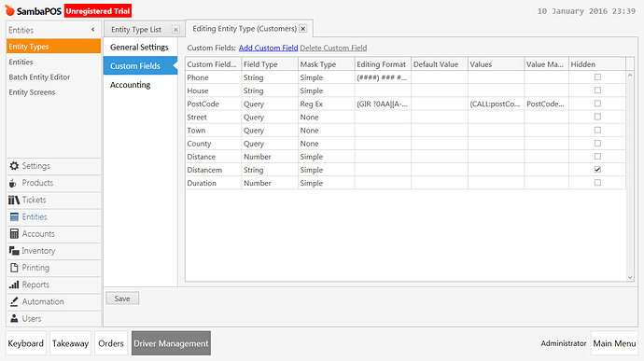Click the Reports bar chart icon
The height and width of the screenshot is (361, 644).
[14, 285]
